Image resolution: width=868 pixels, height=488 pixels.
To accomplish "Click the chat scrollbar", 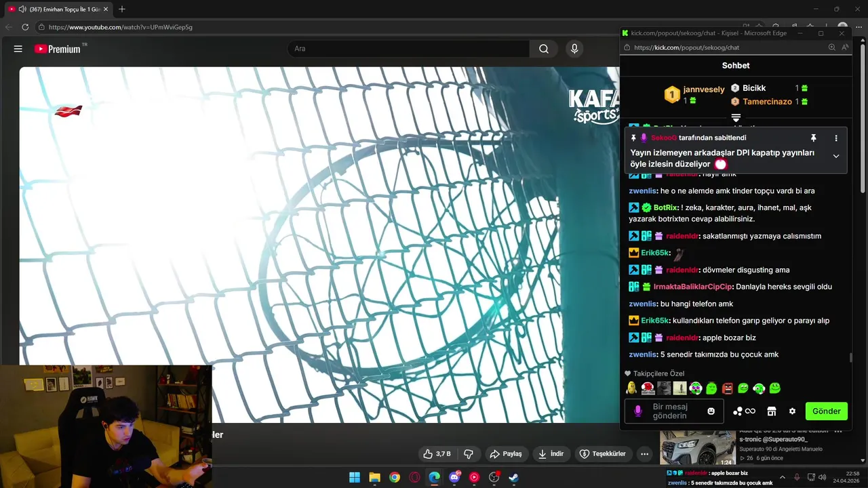I will coord(850,359).
